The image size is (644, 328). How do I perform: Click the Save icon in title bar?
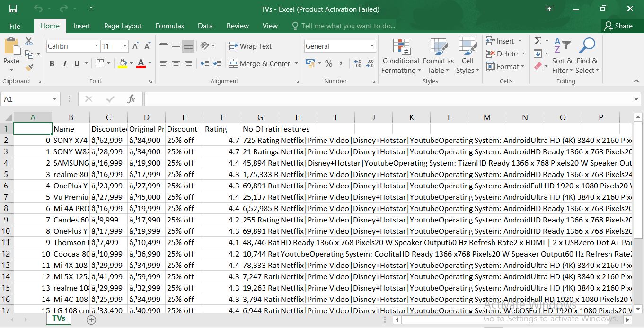13,9
